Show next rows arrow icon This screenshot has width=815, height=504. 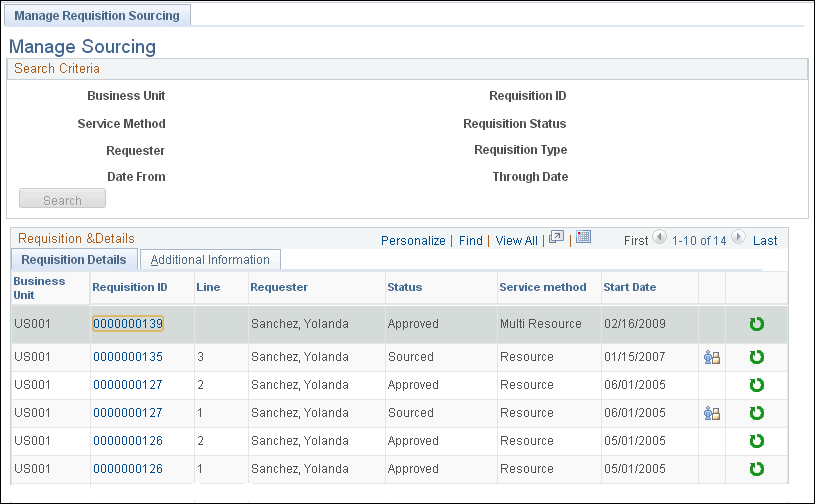[x=738, y=237]
